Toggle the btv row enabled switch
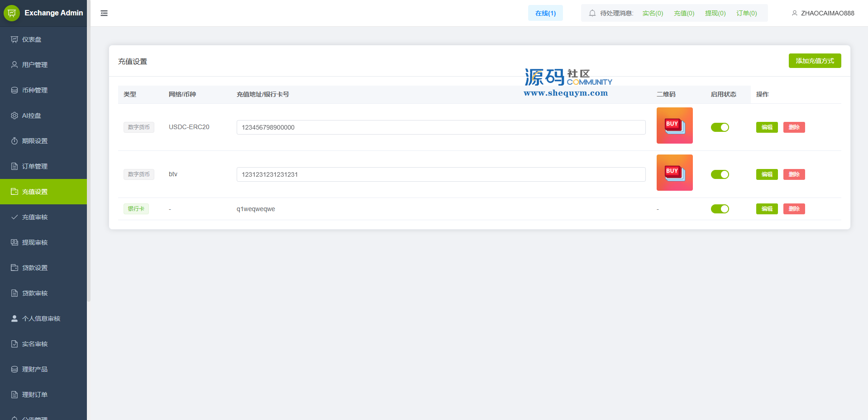This screenshot has width=868, height=420. tap(720, 174)
